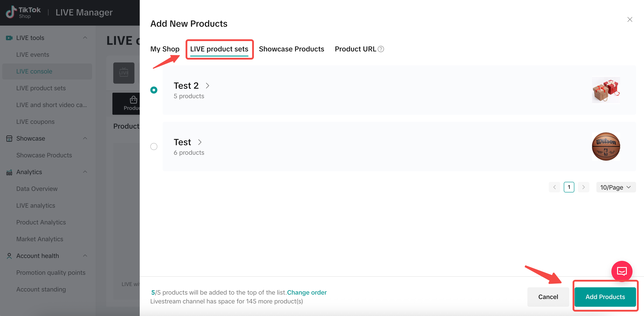
Task: Go to the previous page arrow
Action: pyautogui.click(x=555, y=187)
